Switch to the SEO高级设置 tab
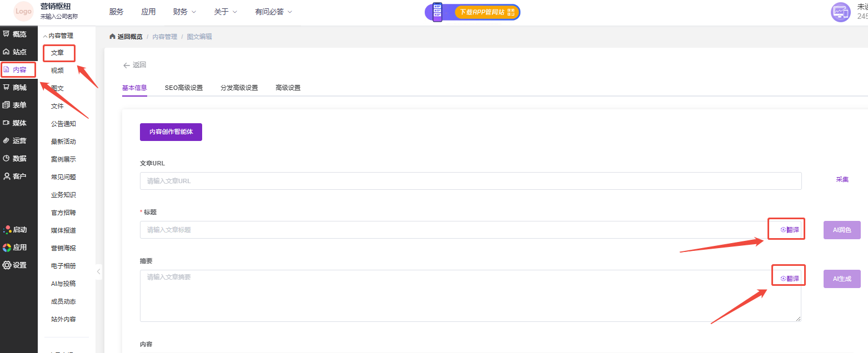Viewport: 868px width, 353px height. tap(183, 88)
